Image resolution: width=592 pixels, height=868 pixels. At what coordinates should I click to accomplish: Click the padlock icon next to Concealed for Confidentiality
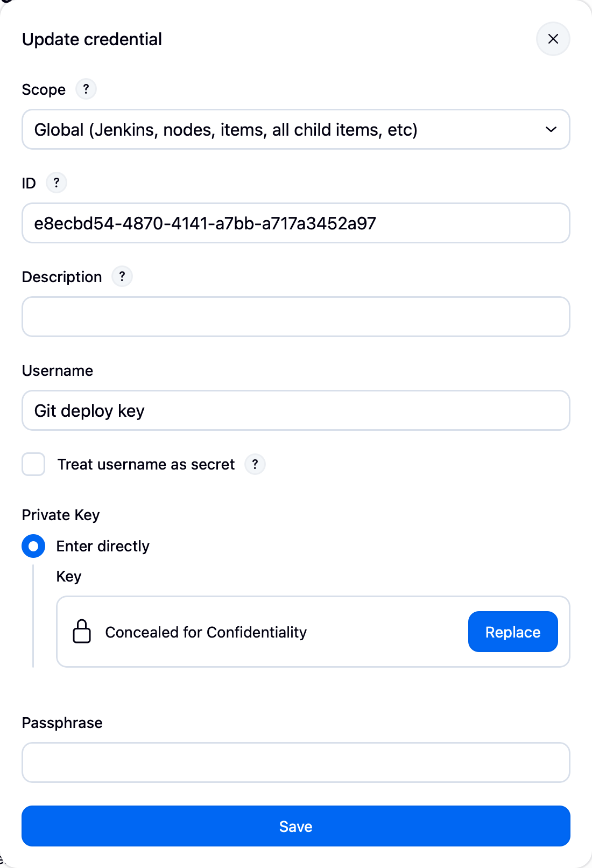[82, 632]
